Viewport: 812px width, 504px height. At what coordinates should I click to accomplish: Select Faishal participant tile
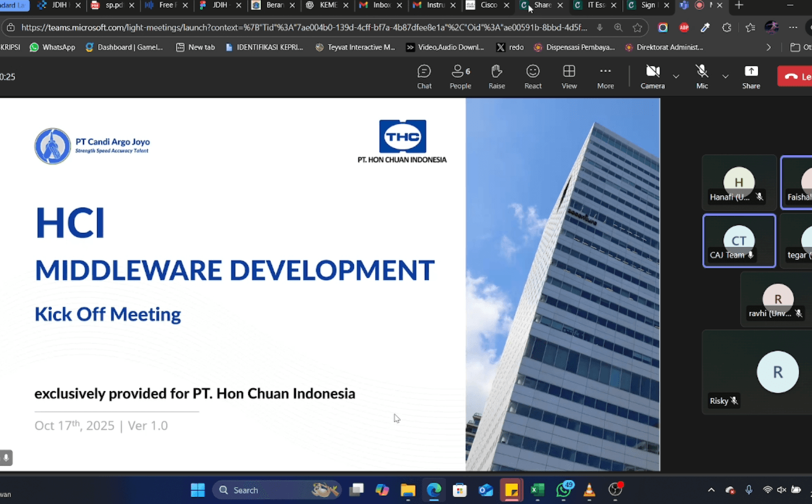tap(797, 182)
